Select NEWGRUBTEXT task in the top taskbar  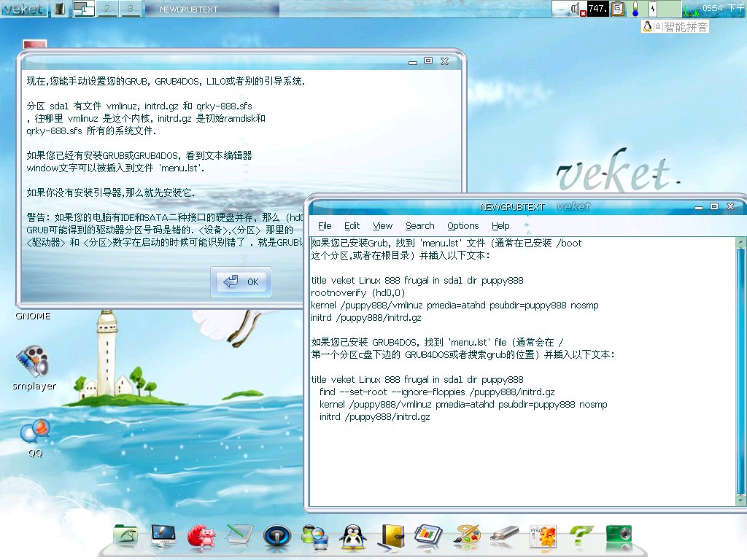point(212,9)
